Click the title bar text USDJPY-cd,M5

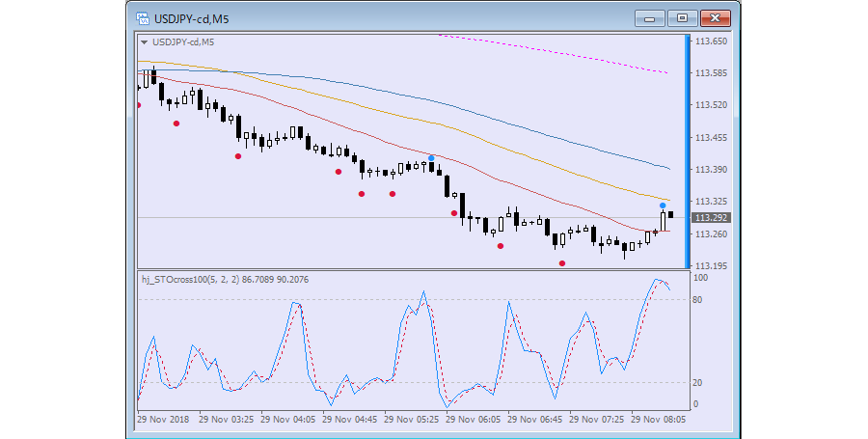click(192, 19)
